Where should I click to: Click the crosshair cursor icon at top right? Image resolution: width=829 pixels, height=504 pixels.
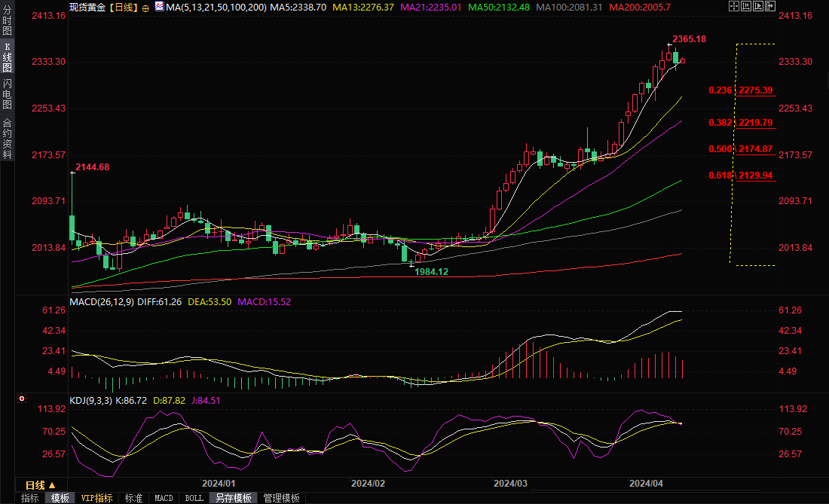(734, 6)
